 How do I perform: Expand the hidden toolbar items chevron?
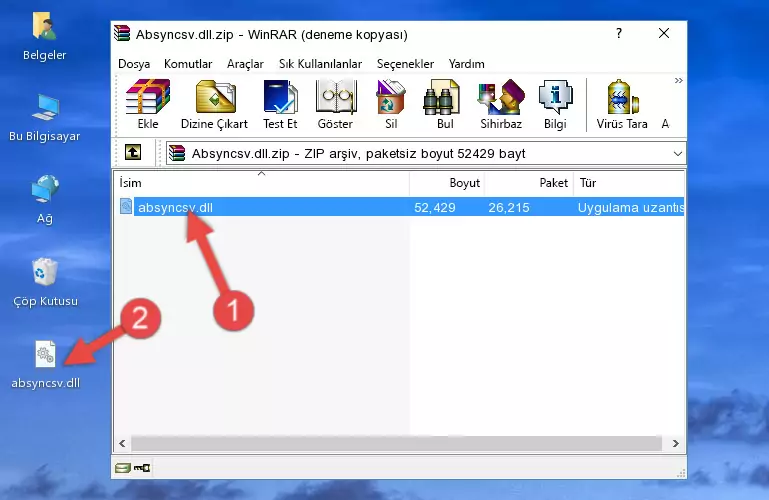click(x=678, y=80)
